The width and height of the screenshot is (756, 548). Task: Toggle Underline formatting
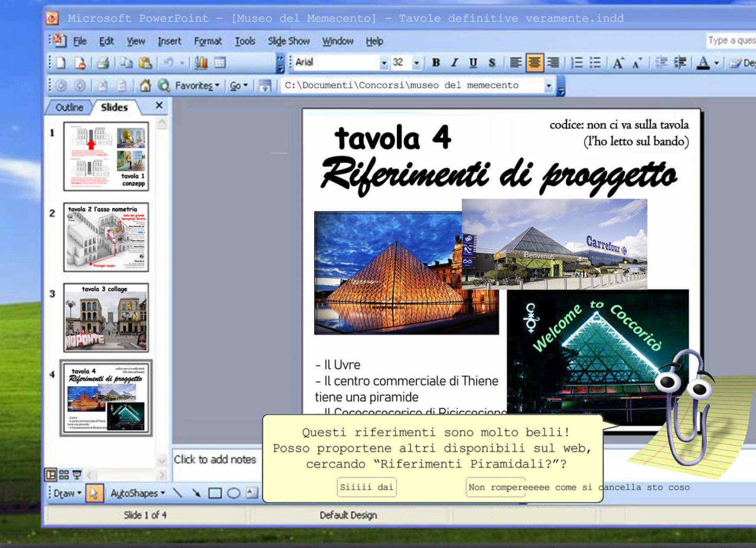[473, 63]
